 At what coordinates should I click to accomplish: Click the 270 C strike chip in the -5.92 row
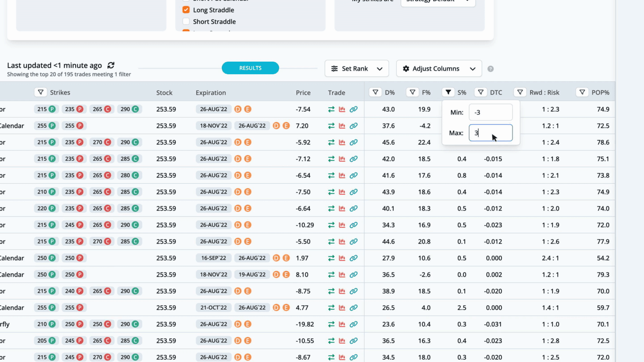click(x=102, y=142)
